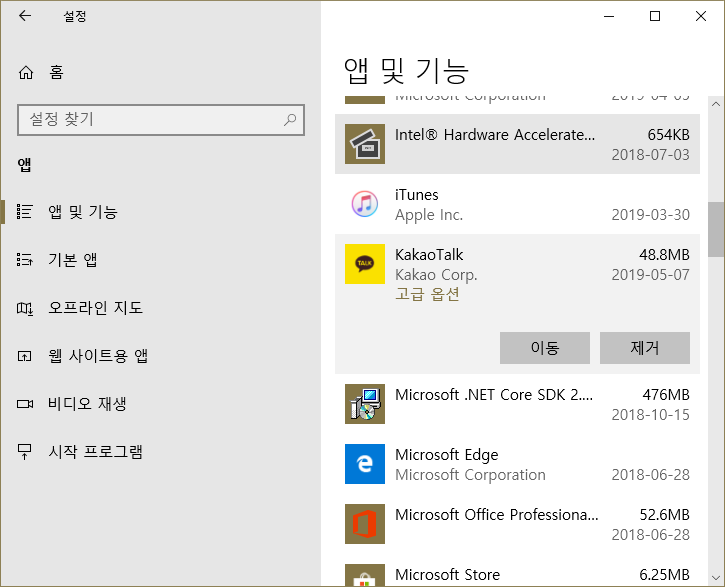Click the app list scrollbar thumb

pyautogui.click(x=716, y=229)
